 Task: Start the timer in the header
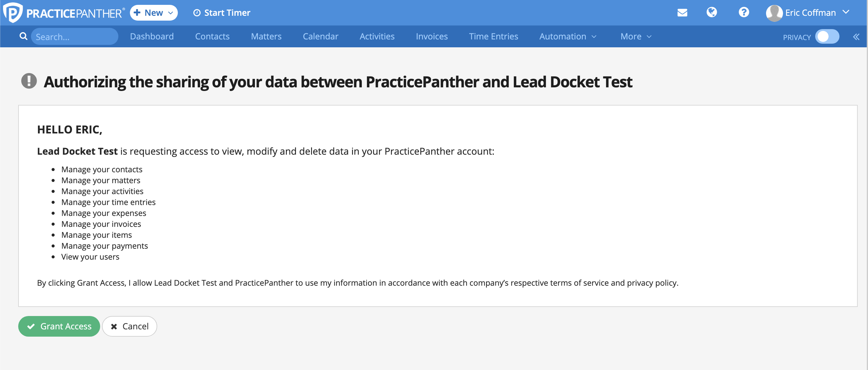(x=221, y=13)
